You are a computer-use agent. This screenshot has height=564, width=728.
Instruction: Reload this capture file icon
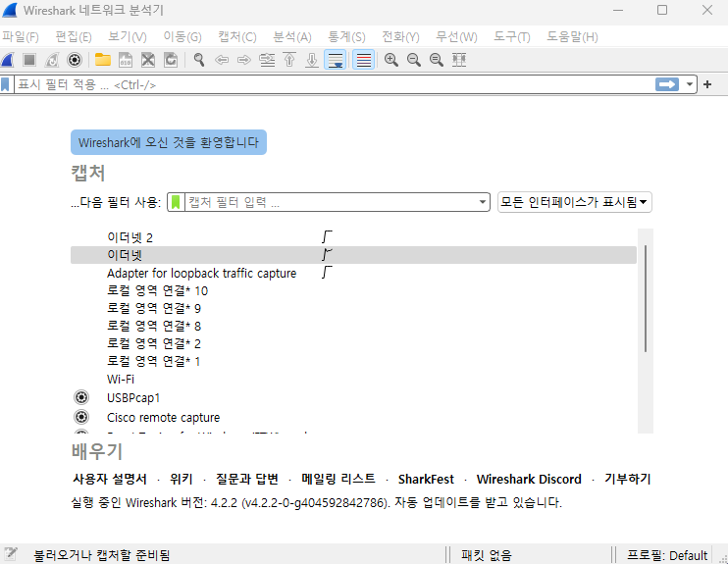point(171,60)
